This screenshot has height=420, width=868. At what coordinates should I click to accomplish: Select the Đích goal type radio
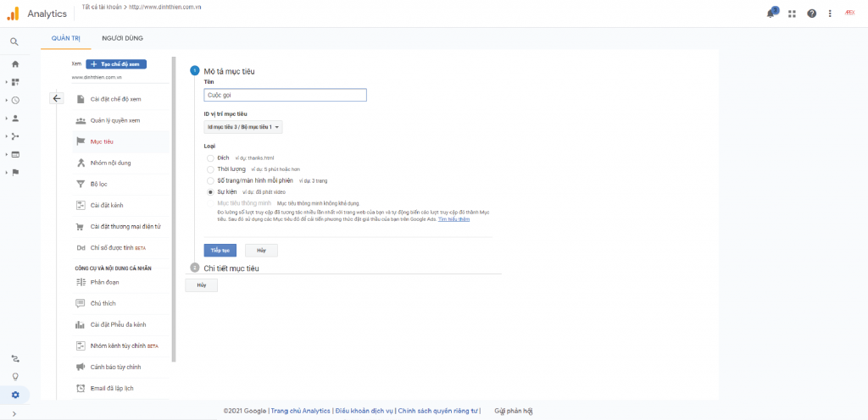click(x=210, y=157)
